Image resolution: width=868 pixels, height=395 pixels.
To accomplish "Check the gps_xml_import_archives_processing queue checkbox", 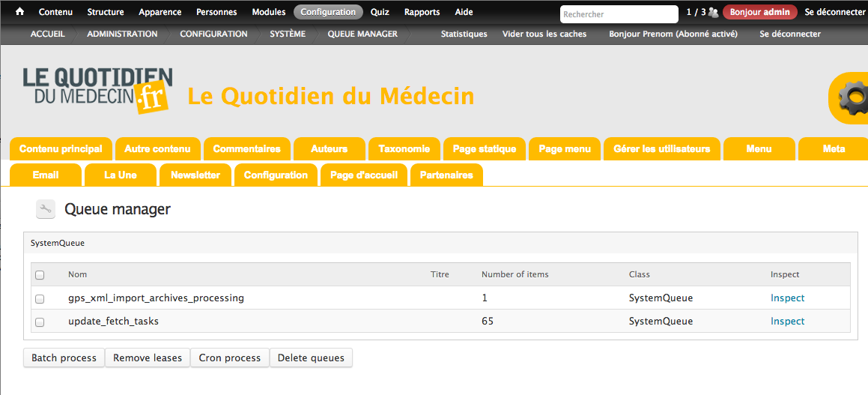I will click(40, 298).
